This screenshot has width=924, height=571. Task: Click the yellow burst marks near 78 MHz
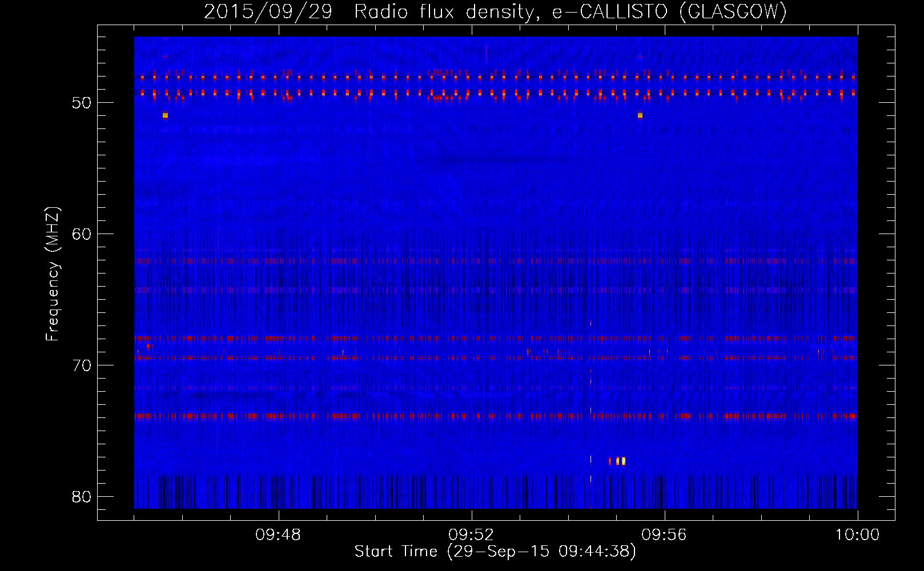(x=618, y=461)
